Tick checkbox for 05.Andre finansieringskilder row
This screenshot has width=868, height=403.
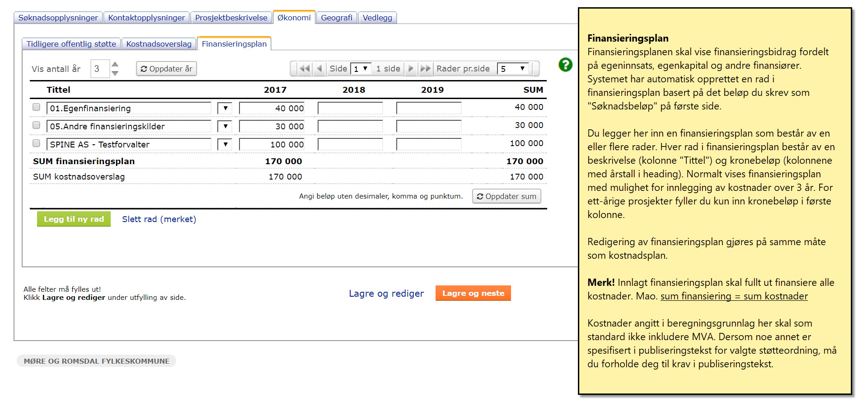(36, 125)
